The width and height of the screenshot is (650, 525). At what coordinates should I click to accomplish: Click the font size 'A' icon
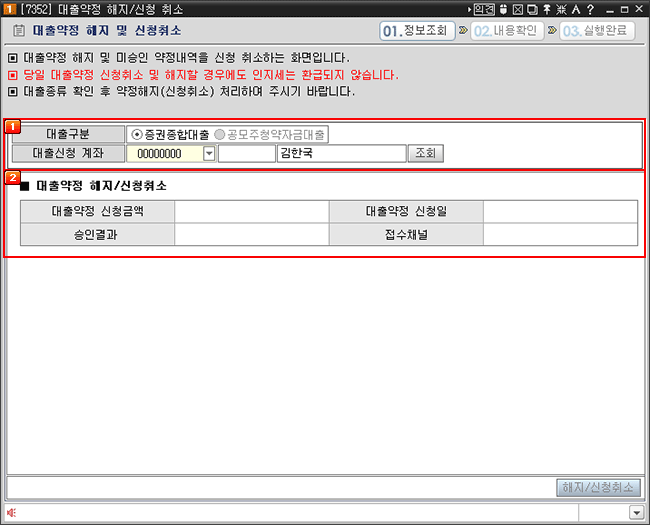(576, 8)
